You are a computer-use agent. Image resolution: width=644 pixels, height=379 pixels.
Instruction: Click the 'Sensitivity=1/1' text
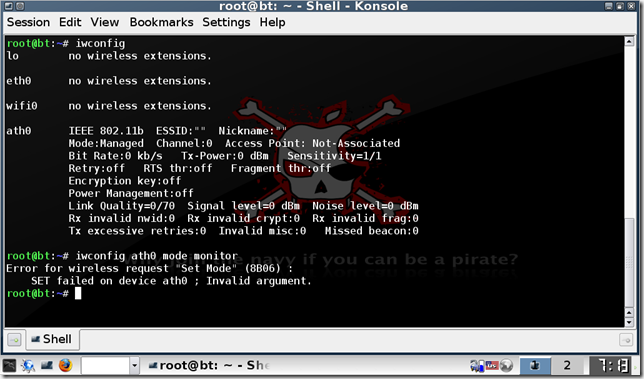tap(334, 156)
